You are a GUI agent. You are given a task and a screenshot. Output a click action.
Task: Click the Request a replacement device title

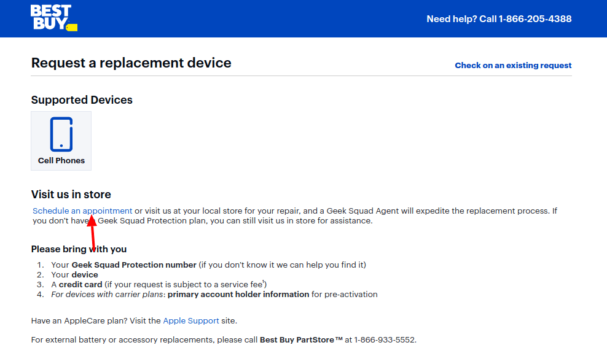(131, 63)
